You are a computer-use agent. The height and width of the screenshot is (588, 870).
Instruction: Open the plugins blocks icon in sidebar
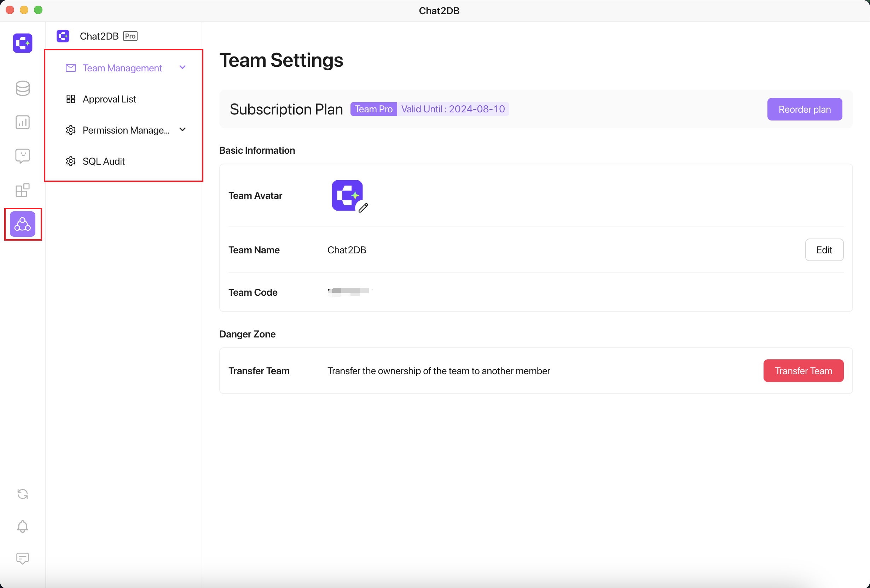click(23, 190)
